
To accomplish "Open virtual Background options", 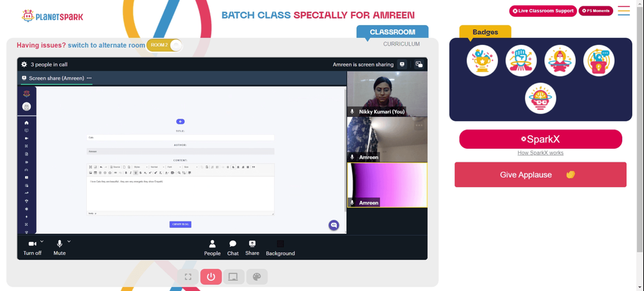I will [x=281, y=249].
